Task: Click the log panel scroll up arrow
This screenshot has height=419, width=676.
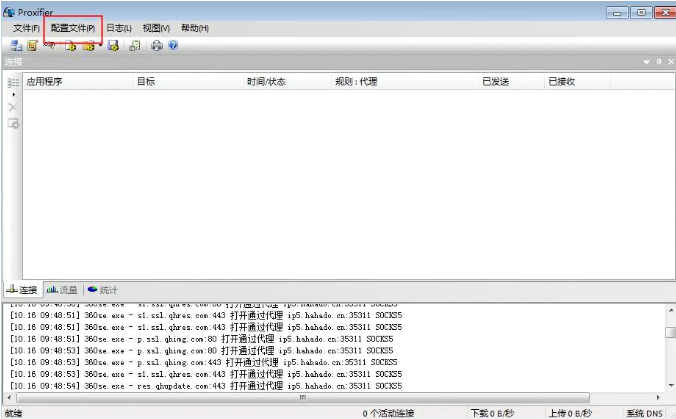Action: [670, 310]
